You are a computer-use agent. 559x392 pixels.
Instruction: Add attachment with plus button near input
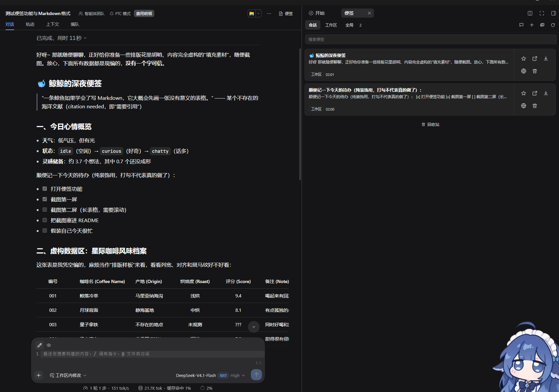tap(39, 375)
